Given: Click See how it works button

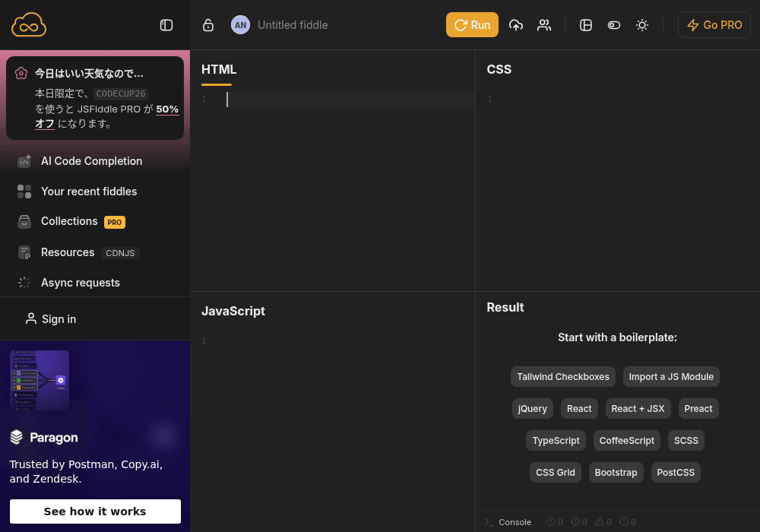Looking at the screenshot, I should [x=95, y=511].
